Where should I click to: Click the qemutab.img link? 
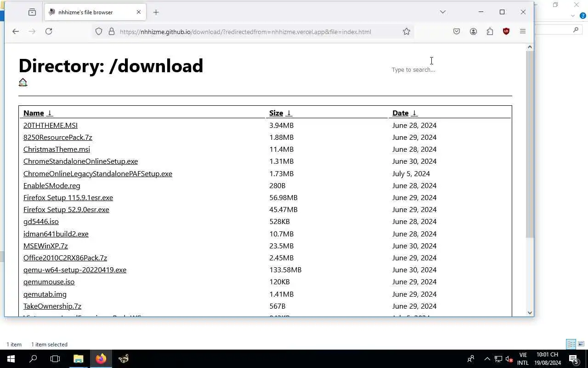(x=45, y=294)
